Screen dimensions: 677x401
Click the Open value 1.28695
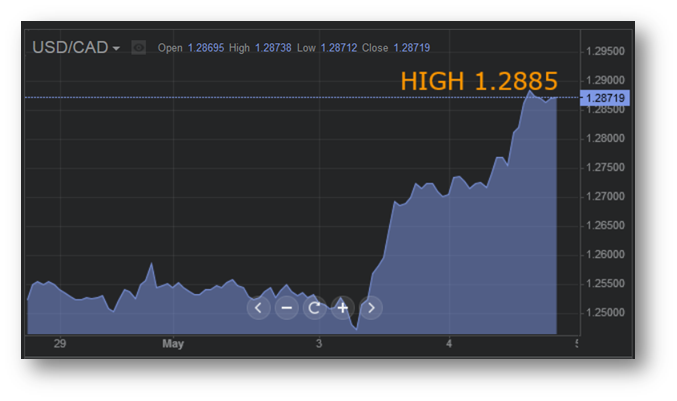(x=206, y=48)
